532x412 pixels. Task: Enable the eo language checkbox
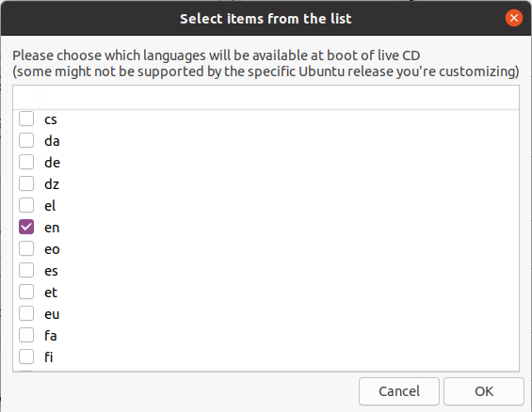[26, 248]
